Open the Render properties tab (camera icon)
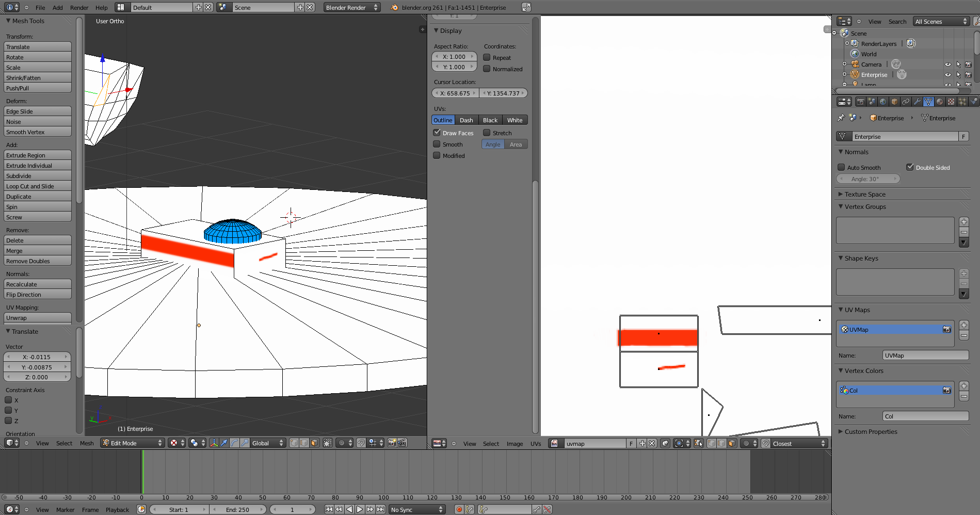 [x=860, y=102]
